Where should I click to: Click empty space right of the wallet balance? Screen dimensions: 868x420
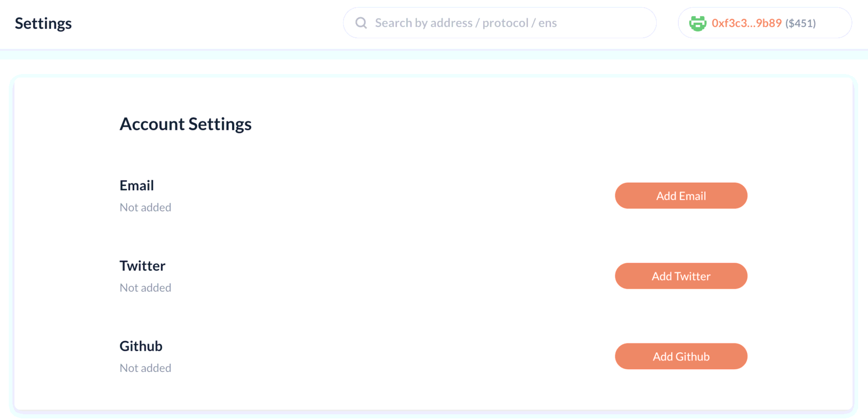click(x=834, y=23)
